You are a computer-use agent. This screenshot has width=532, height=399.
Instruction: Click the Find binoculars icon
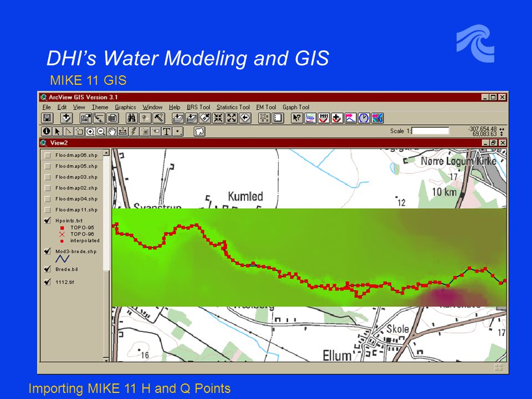pos(132,118)
